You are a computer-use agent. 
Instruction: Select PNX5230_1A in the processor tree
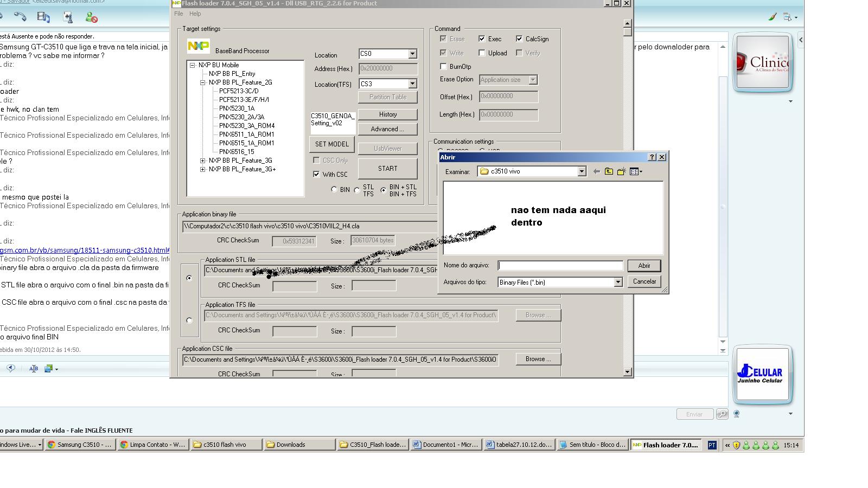pos(237,108)
